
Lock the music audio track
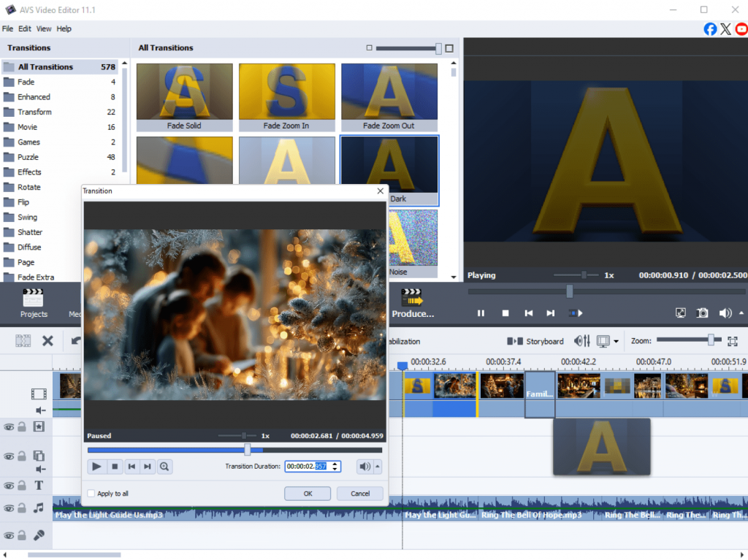click(22, 507)
